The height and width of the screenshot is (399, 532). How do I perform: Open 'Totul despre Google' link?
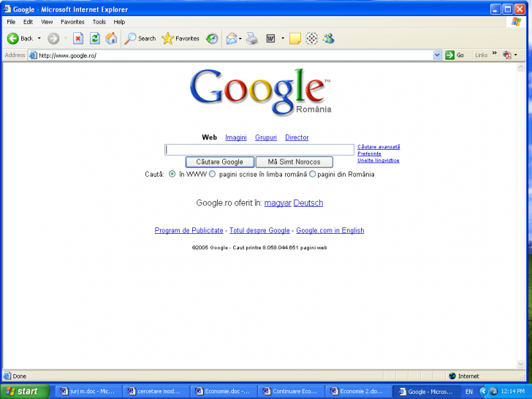[x=259, y=230]
